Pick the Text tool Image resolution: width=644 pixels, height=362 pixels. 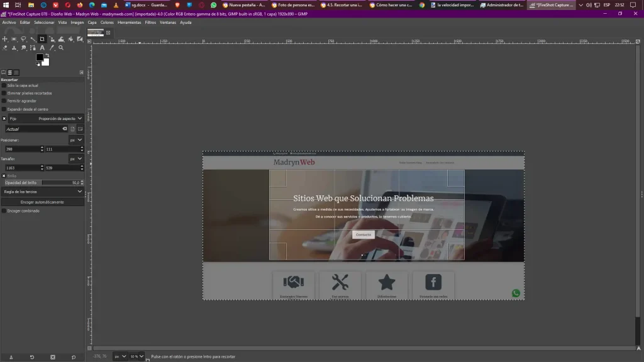42,48
